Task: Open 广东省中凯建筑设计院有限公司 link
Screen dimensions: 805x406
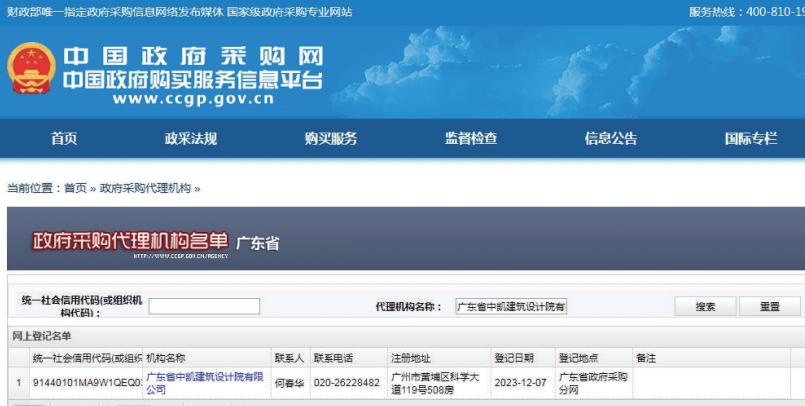Action: click(205, 383)
